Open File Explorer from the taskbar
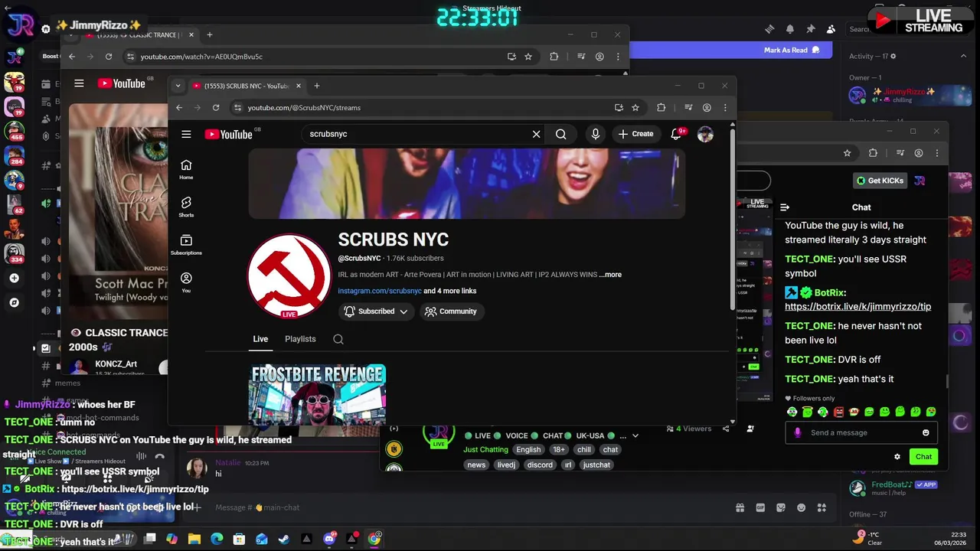The image size is (980, 551). [194, 539]
